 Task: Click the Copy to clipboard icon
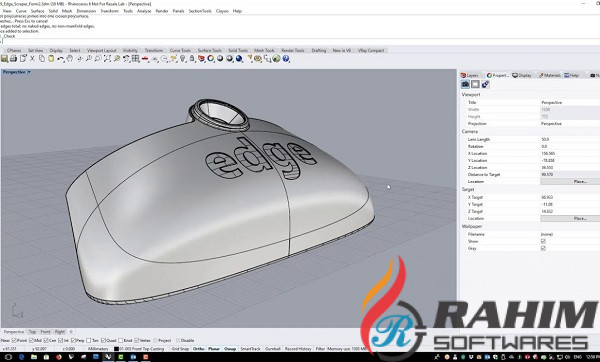coord(42,59)
